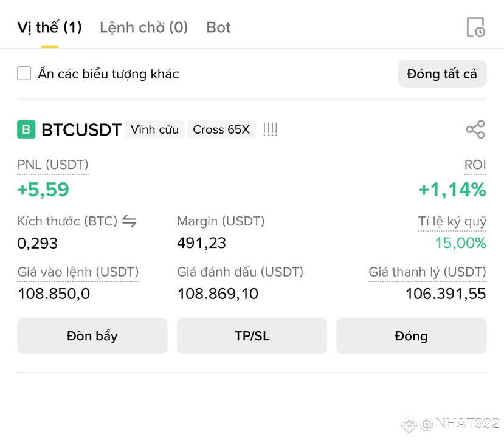Click the green BTCUSDT coin icon
The width and height of the screenshot is (504, 440).
26,129
